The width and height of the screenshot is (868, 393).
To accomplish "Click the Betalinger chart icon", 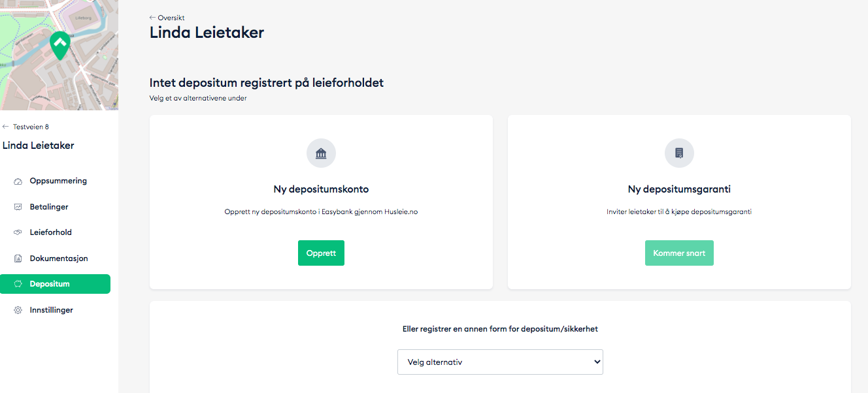I will [x=18, y=207].
